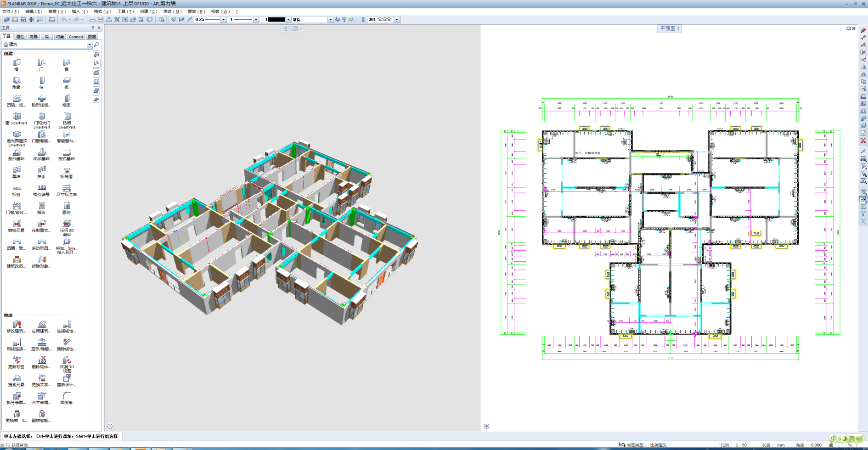Open redo history dropdown arrow
Viewport: 868px width, 450px height.
(x=82, y=20)
